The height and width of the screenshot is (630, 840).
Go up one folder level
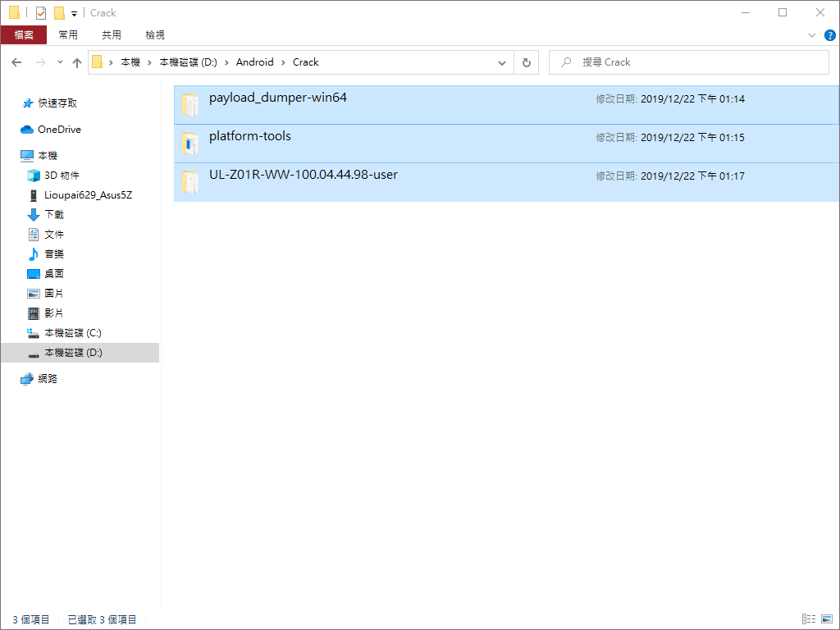coord(77,62)
